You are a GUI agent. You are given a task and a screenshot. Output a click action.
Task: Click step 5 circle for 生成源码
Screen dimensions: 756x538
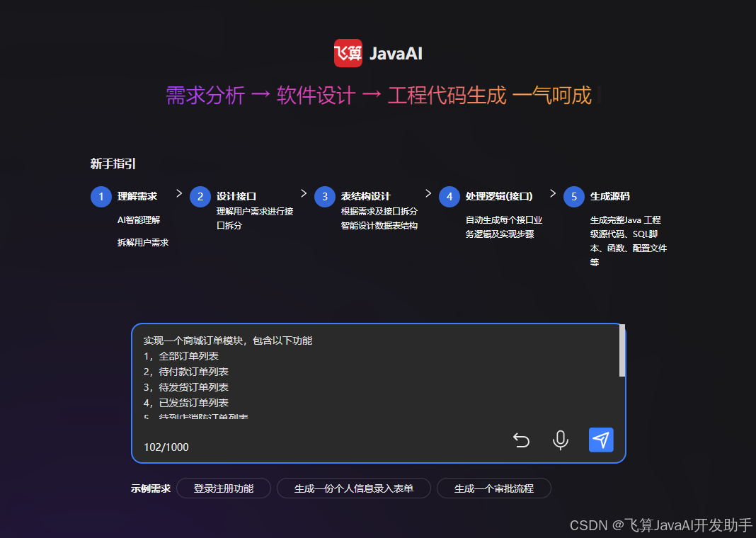(574, 197)
